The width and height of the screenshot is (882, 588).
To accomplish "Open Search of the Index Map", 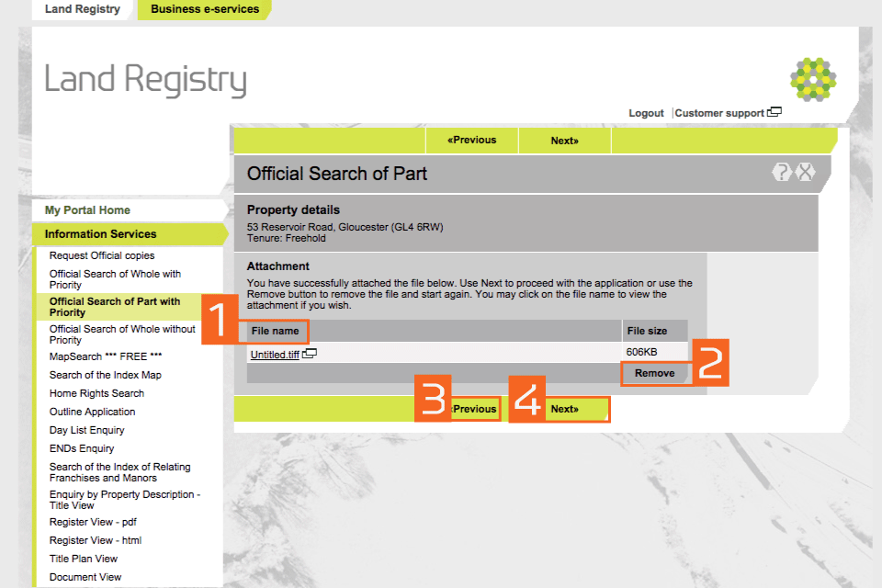I will click(x=105, y=375).
